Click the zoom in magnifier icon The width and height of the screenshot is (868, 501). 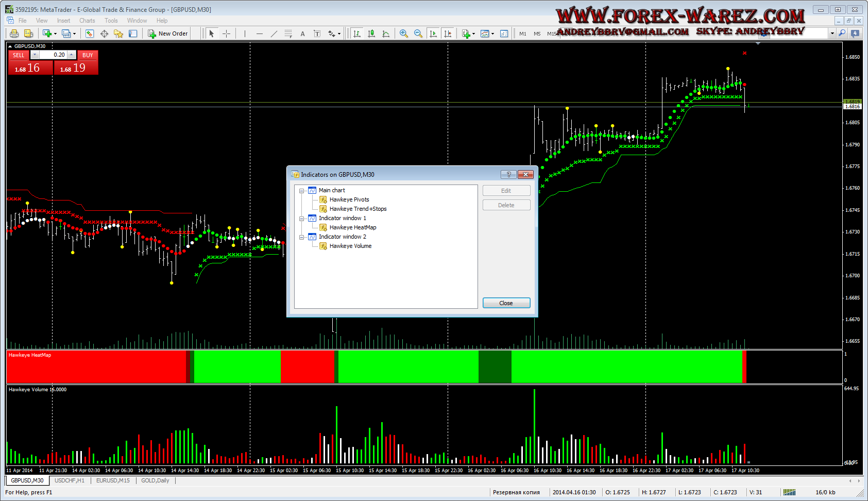(404, 34)
